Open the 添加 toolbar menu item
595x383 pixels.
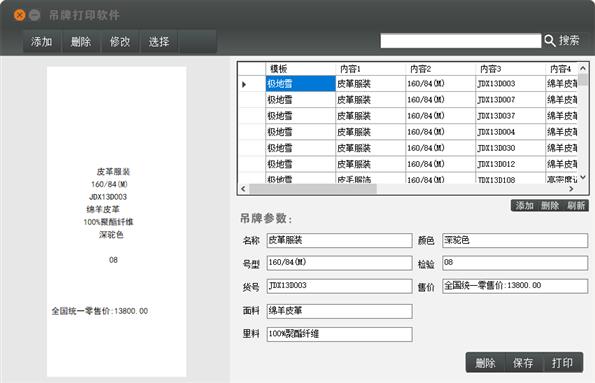(x=42, y=41)
